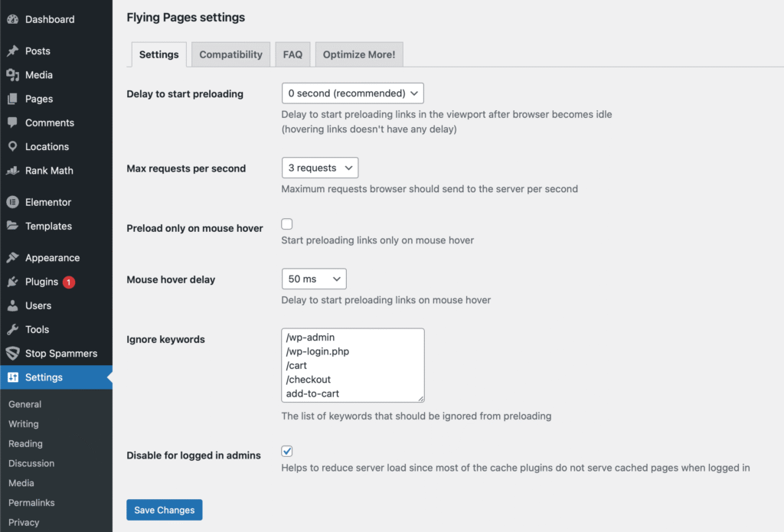Go to Reading settings submenu
This screenshot has height=532, width=784.
(25, 443)
